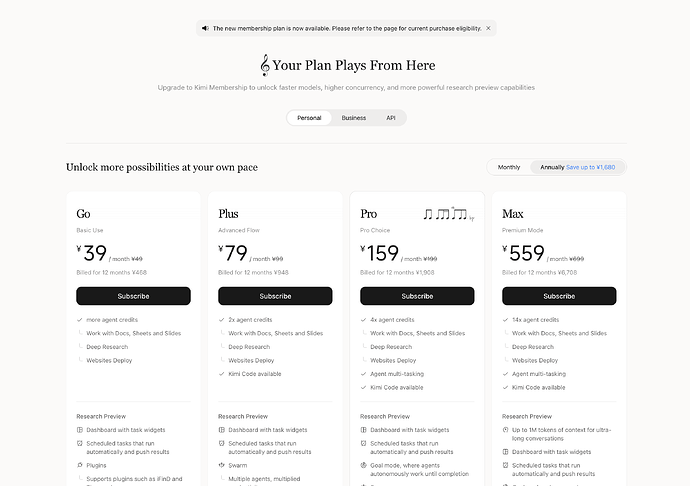Image resolution: width=690 pixels, height=486 pixels.
Task: Click the treble clef icon beside heading
Action: (264, 65)
